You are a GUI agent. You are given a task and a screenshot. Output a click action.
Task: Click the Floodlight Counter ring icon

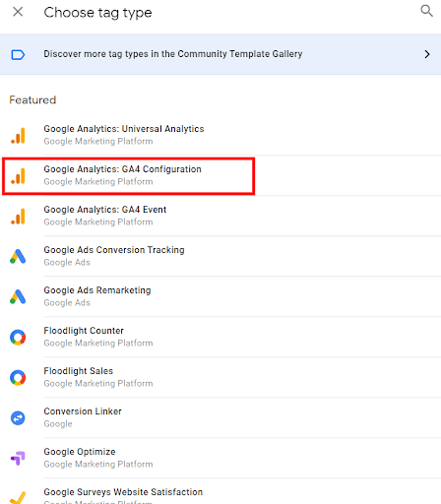coord(18,338)
